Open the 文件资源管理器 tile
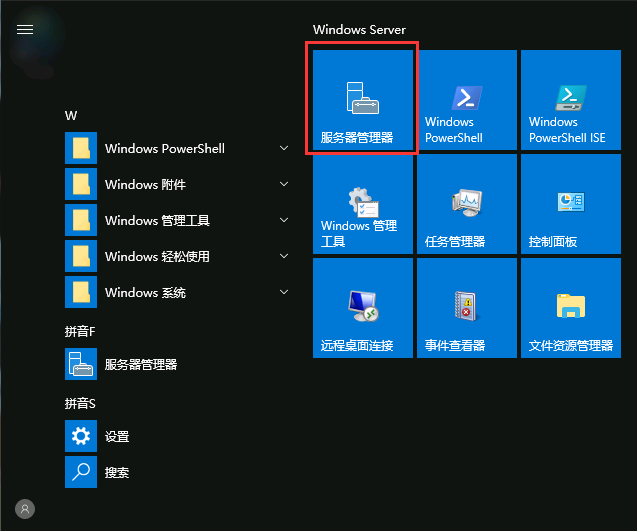Screen dimensions: 637x531 coord(570,308)
